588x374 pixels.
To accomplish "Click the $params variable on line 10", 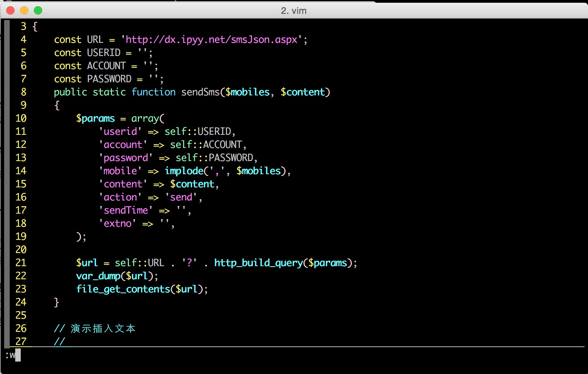I will click(95, 119).
